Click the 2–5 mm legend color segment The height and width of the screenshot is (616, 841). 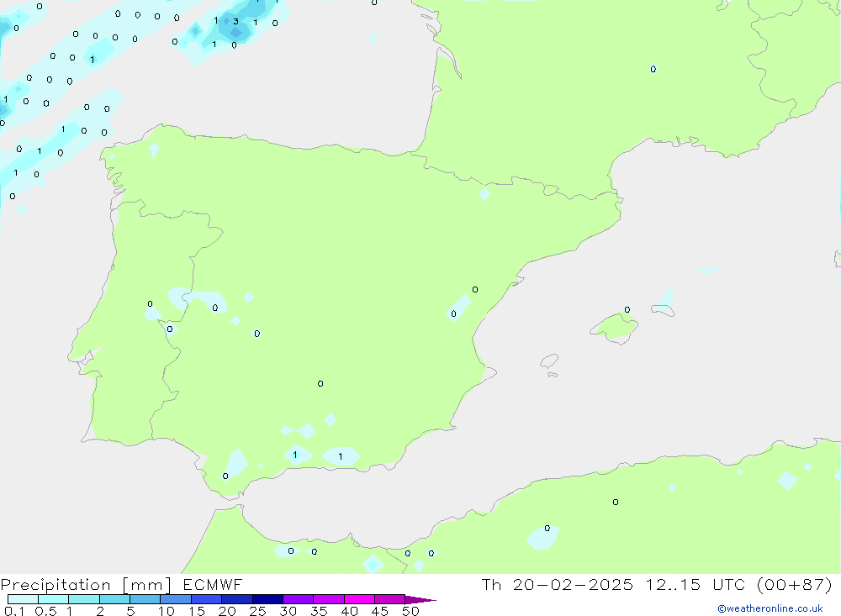click(x=114, y=599)
